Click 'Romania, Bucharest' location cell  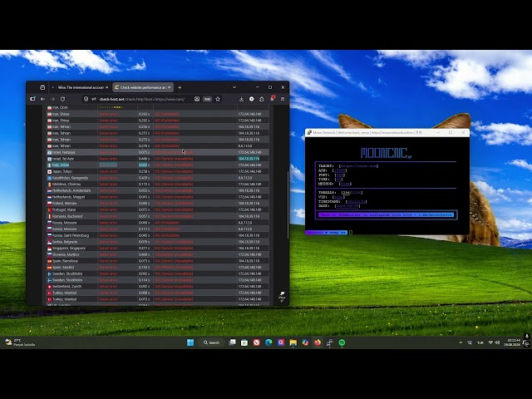tap(67, 216)
